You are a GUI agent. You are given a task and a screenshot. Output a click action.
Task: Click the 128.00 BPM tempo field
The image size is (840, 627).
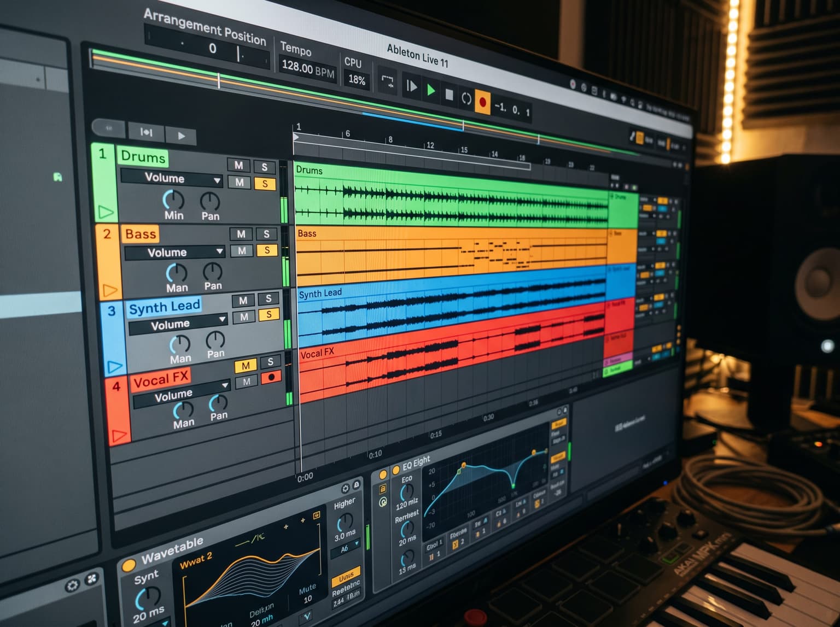308,69
